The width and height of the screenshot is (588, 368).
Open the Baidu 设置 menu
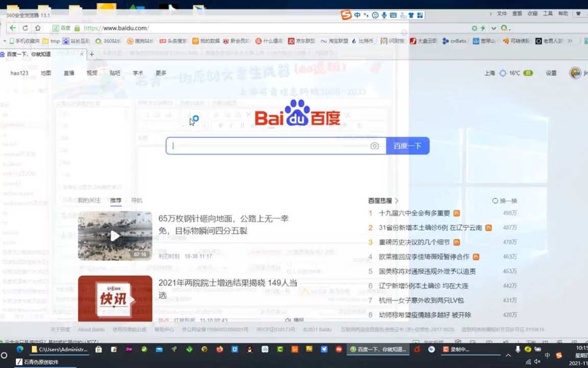551,73
